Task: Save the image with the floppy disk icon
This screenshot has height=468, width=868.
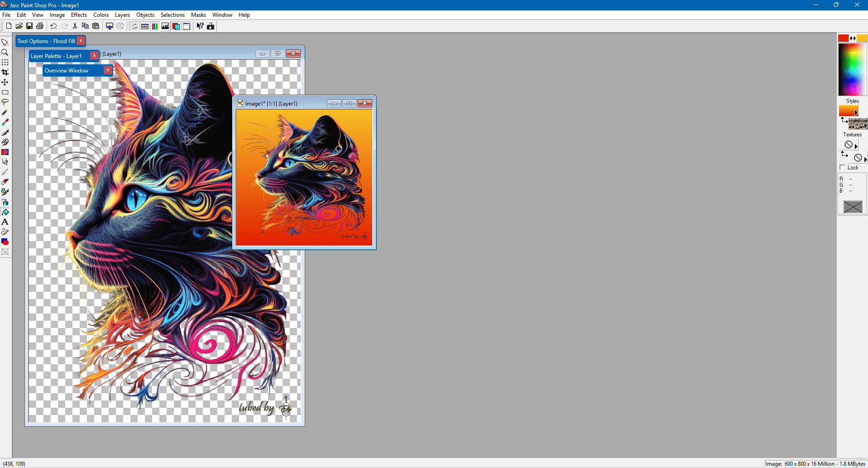Action: pos(29,26)
